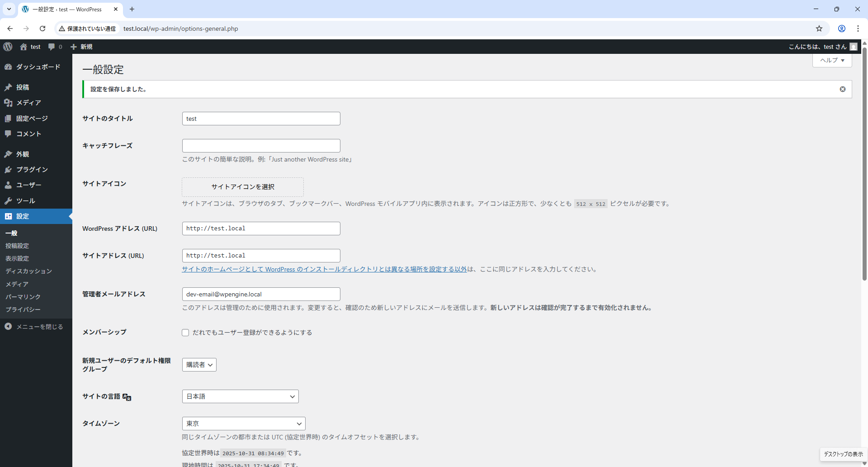
Task: Switch to the 表示設定 settings submenu
Action: coord(17,258)
